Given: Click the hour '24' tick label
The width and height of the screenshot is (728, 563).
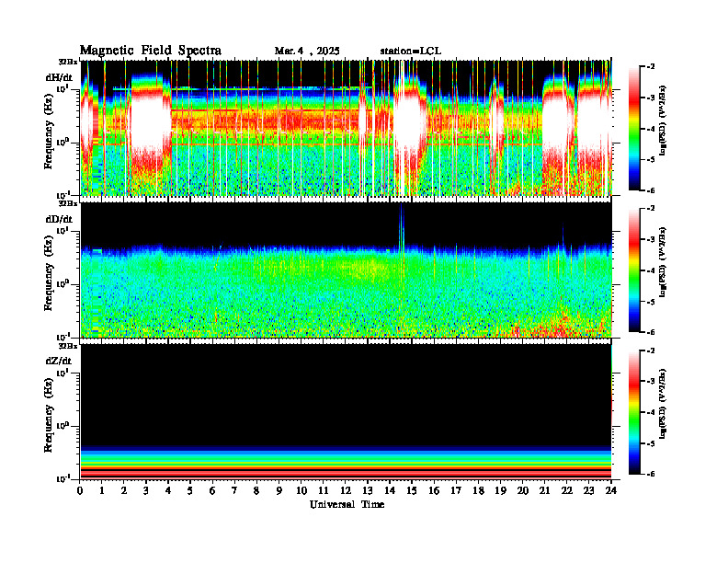Looking at the screenshot, I should 611,490.
